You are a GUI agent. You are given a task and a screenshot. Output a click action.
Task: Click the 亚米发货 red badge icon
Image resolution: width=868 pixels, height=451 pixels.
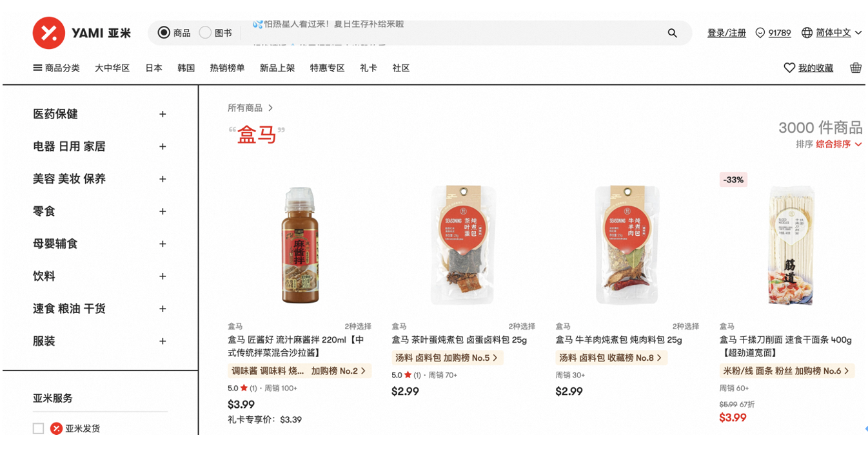point(57,428)
